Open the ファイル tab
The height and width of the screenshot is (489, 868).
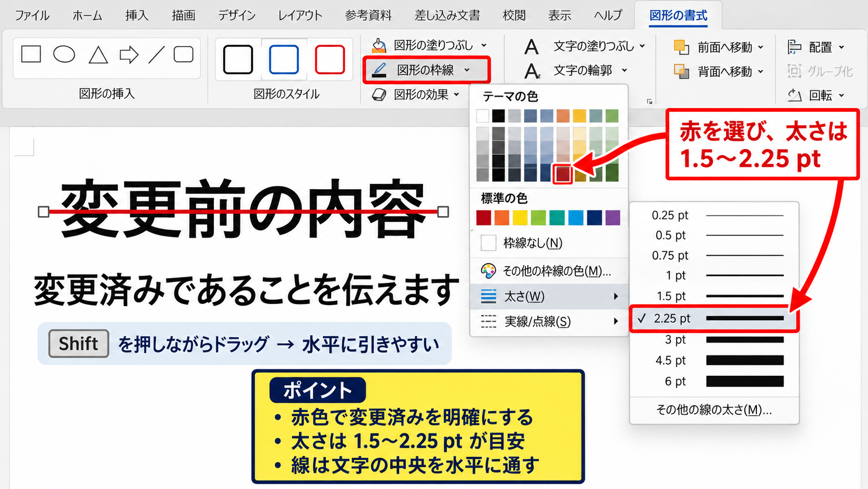pos(32,16)
